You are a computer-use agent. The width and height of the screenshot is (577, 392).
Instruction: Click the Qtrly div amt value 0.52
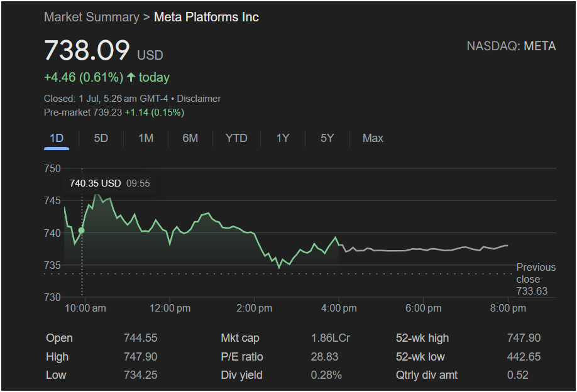coord(518,375)
